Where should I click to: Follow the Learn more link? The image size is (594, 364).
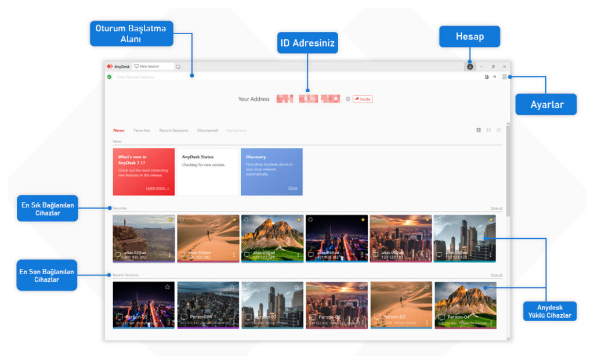click(158, 188)
